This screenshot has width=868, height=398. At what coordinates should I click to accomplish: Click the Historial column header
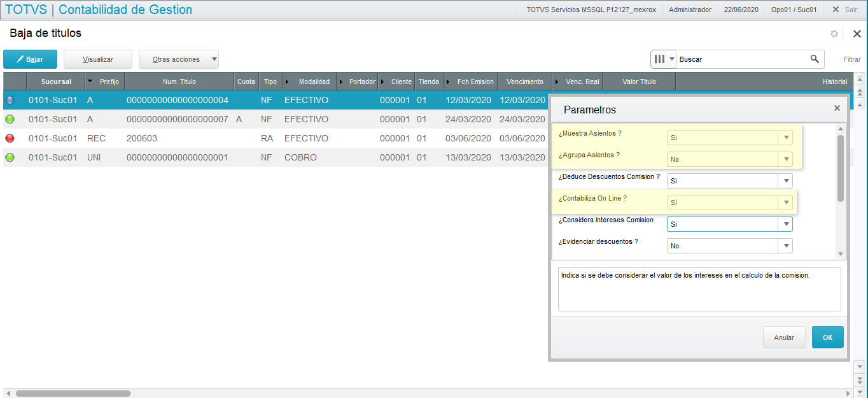click(x=764, y=82)
